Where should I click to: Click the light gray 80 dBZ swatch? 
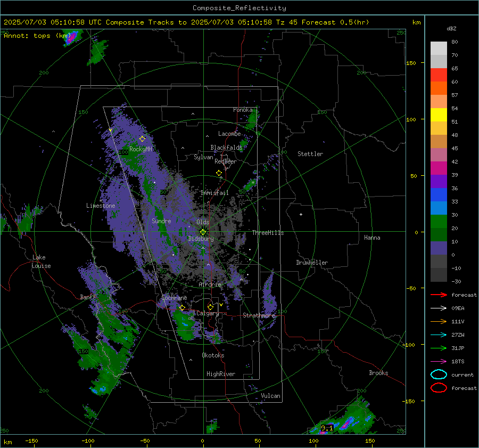pyautogui.click(x=439, y=48)
